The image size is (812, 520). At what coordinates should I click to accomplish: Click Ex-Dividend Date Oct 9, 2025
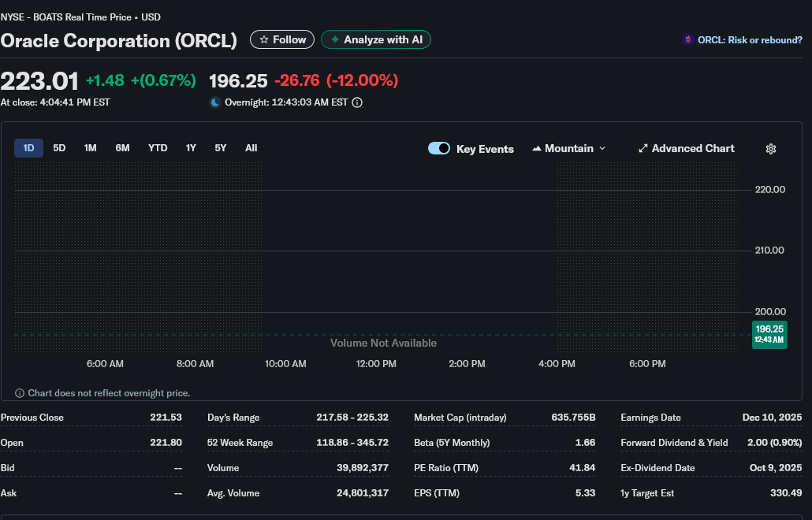[775, 468]
